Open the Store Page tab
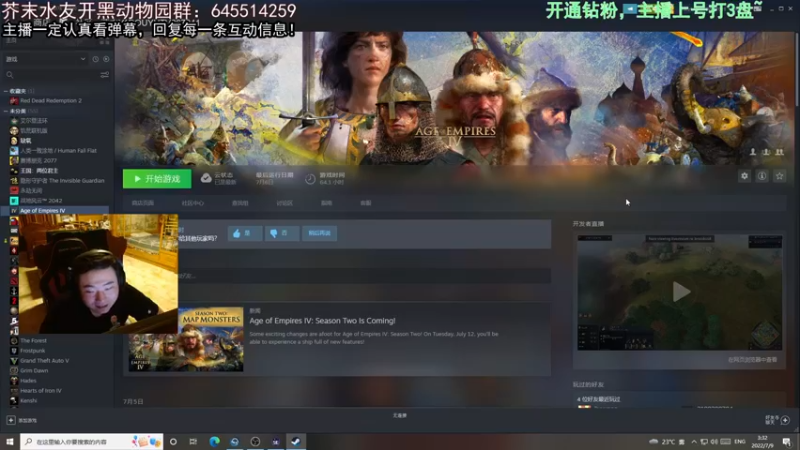This screenshot has width=800, height=450. coord(143,203)
